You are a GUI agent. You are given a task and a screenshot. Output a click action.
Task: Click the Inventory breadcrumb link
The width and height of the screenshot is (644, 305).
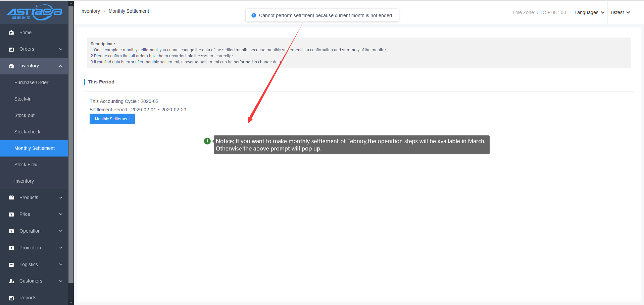(x=90, y=11)
